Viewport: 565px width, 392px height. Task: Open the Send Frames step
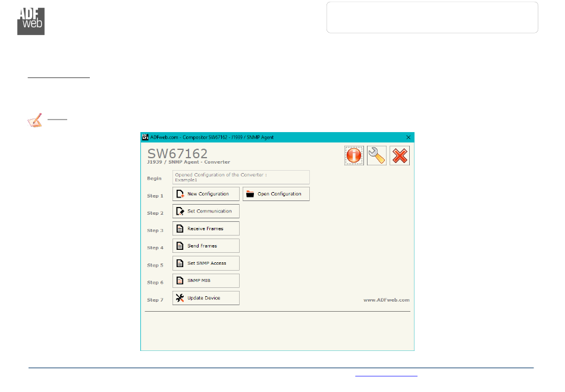tap(206, 246)
